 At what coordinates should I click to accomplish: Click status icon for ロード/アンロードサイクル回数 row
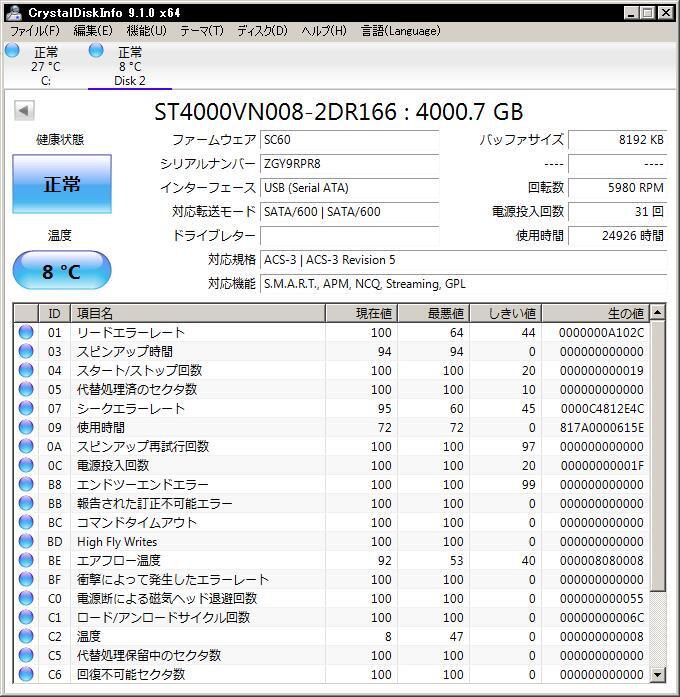26,617
